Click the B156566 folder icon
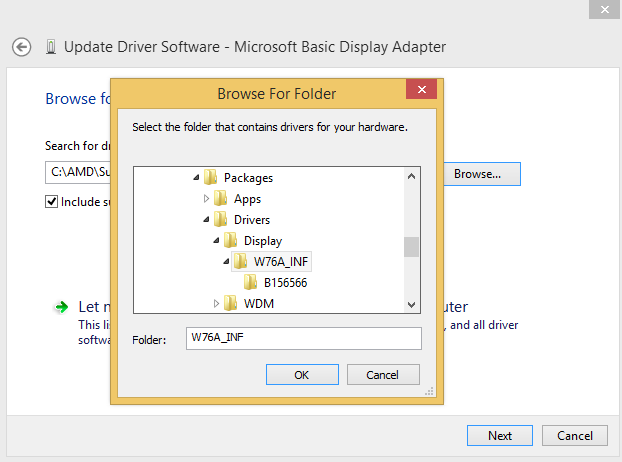This screenshot has width=622, height=462. pyautogui.click(x=250, y=283)
